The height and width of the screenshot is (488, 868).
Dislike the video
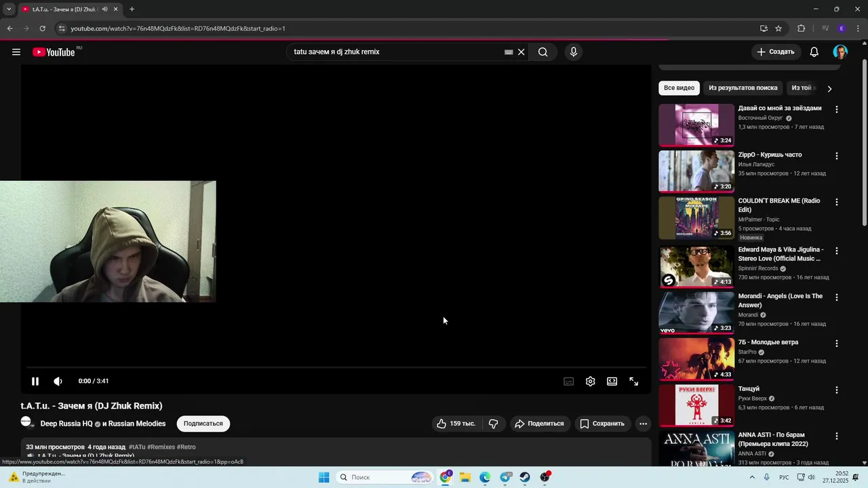point(494,424)
